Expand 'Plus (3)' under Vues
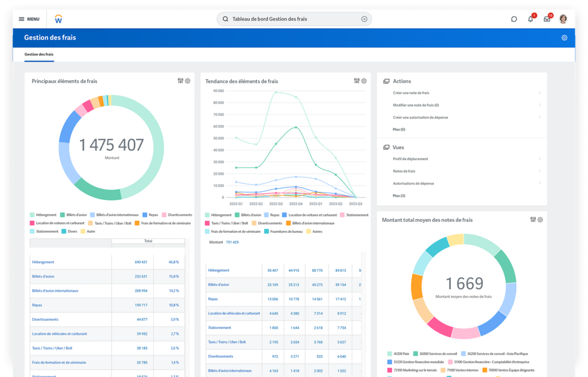The width and height of the screenshot is (588, 377). pos(399,196)
